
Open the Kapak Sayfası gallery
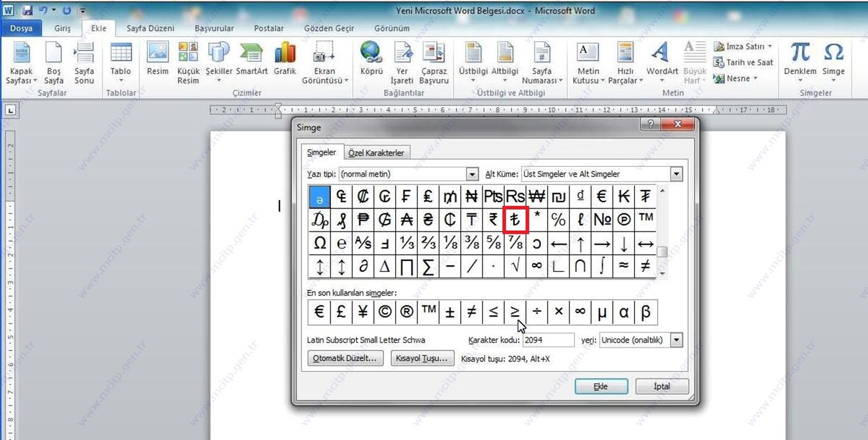(21, 63)
